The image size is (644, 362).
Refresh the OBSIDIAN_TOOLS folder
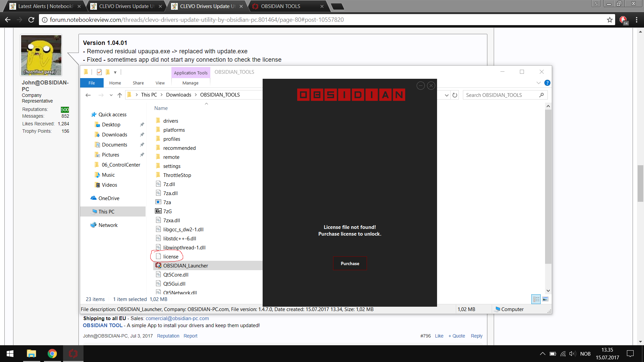(455, 95)
